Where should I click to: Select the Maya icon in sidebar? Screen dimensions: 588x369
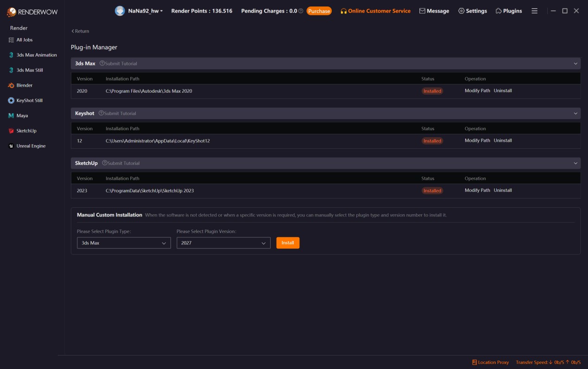pos(11,115)
